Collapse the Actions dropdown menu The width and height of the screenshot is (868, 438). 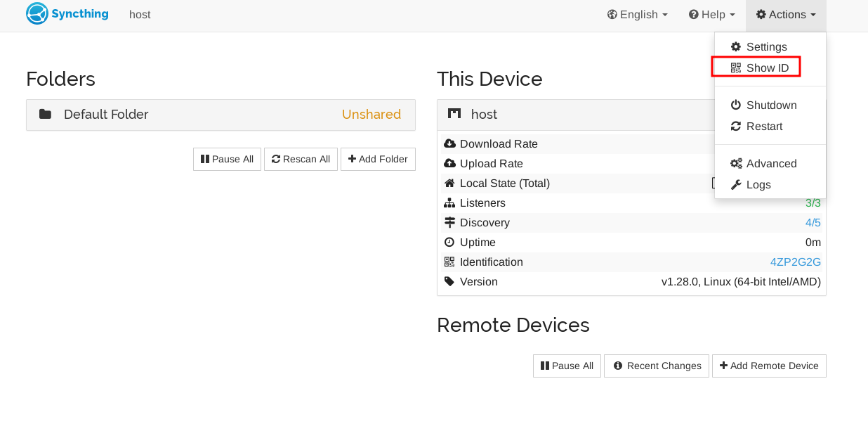point(786,15)
